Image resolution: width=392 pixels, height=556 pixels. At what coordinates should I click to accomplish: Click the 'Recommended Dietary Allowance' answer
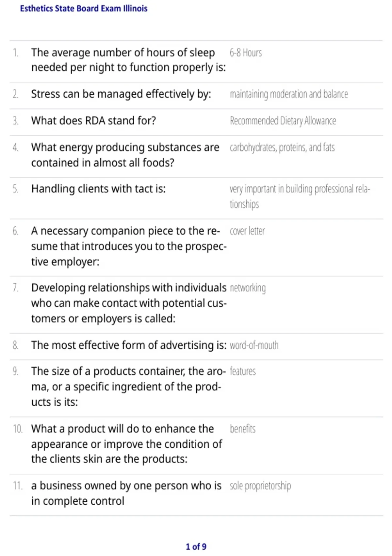tap(283, 121)
